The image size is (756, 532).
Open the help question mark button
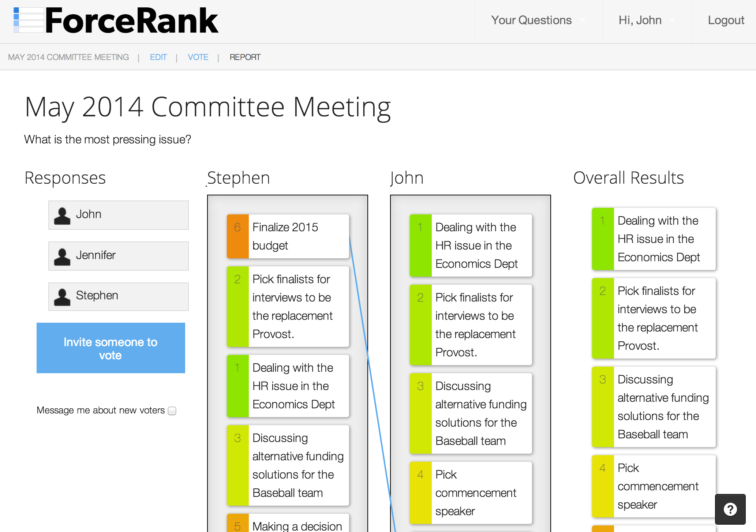pos(730,509)
